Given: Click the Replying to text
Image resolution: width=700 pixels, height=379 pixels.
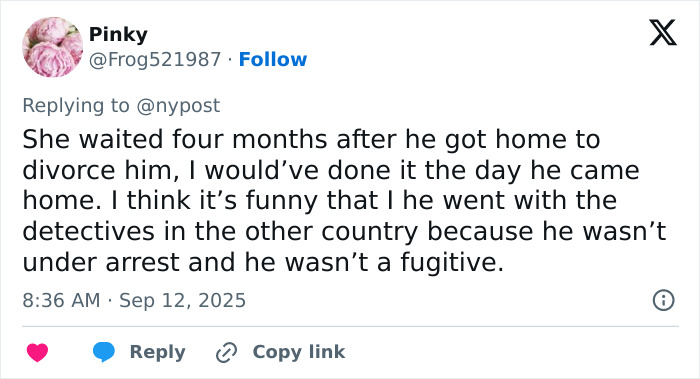Looking at the screenshot, I should click(76, 106).
